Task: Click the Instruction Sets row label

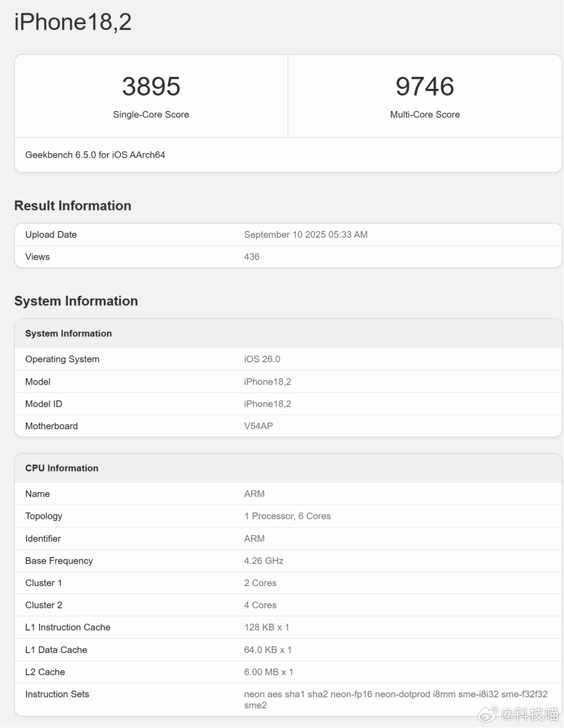Action: pos(57,694)
